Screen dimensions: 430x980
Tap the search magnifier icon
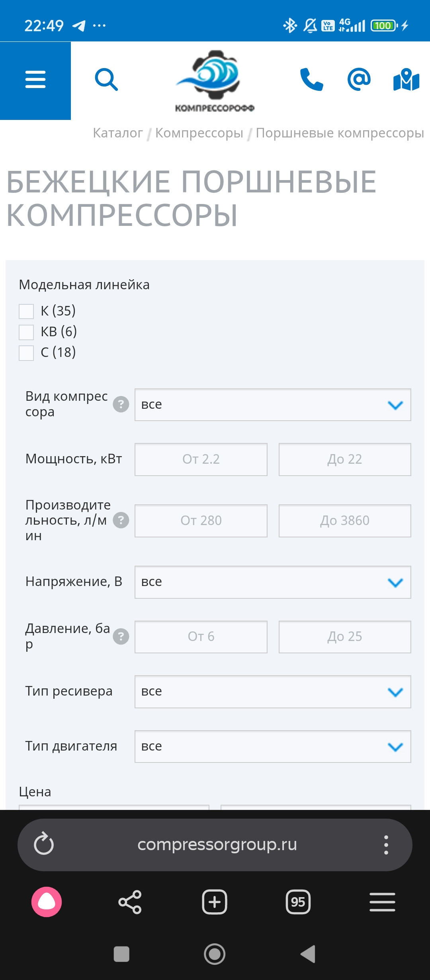point(106,80)
